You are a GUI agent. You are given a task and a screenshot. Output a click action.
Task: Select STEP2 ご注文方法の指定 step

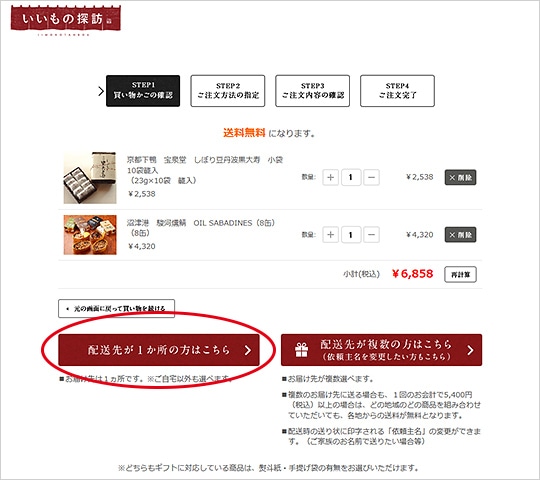tap(228, 91)
